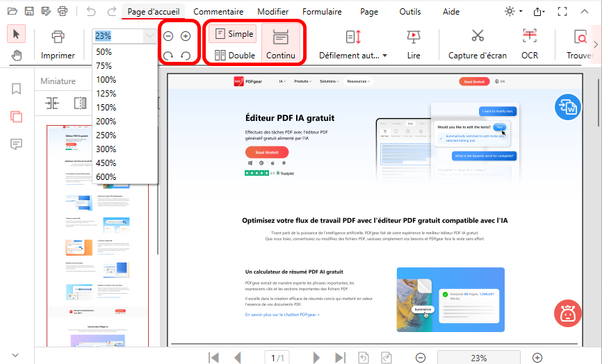Switch to Simple page view
602x364 pixels.
tap(234, 34)
